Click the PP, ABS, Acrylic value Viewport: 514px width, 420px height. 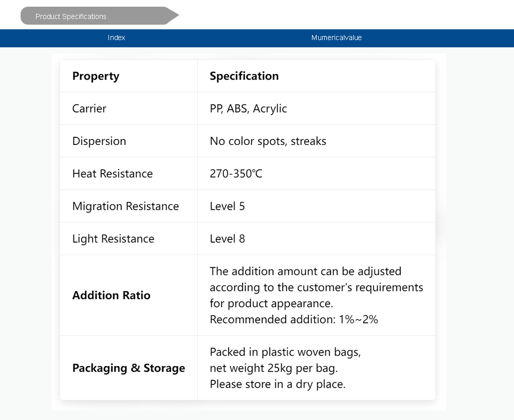(x=248, y=108)
